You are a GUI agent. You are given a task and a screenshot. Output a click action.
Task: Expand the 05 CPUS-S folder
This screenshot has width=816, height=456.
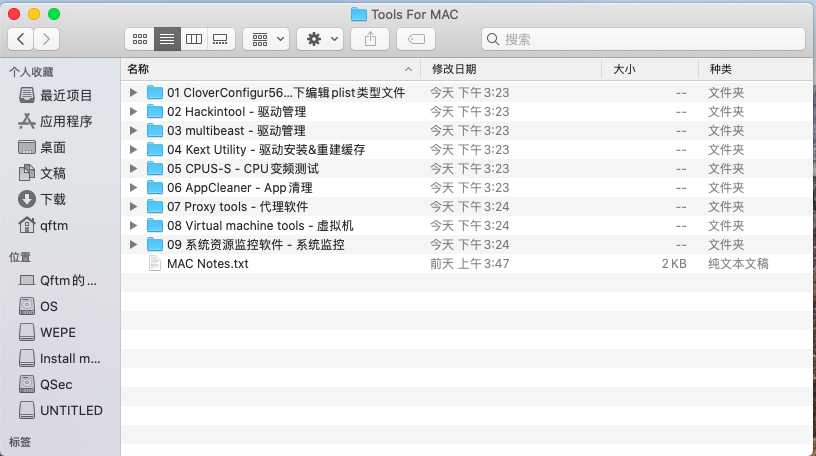click(134, 169)
